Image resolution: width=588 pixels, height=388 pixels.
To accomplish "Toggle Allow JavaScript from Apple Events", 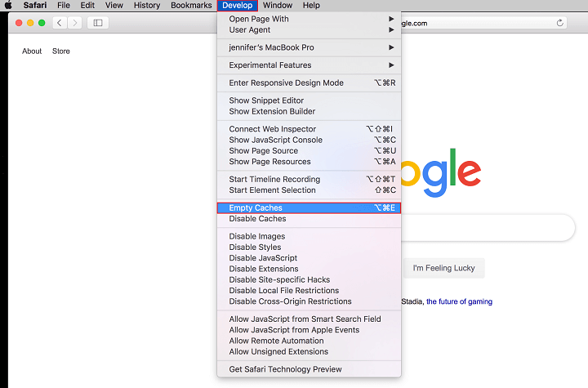I will pos(309,330).
